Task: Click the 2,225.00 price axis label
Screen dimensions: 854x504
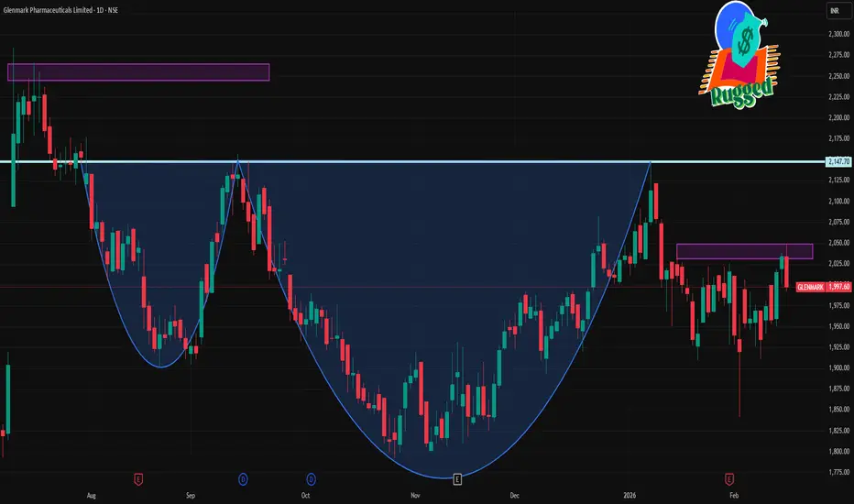Action: [x=838, y=97]
